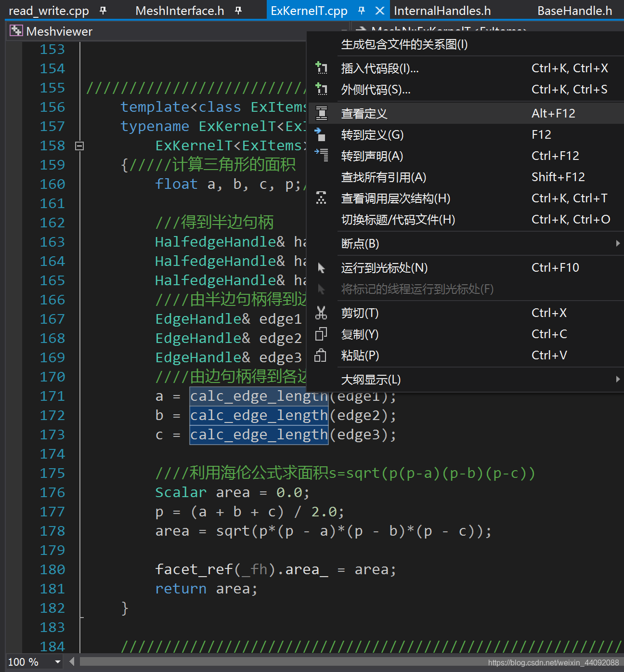The height and width of the screenshot is (672, 624).
Task: Click the Go To Definition icon (转到定义)
Action: pos(321,134)
